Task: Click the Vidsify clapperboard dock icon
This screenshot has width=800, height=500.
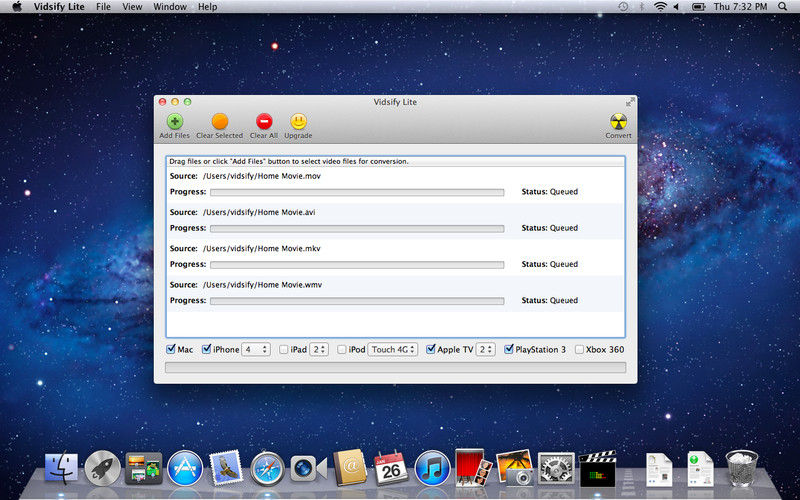Action: click(597, 468)
